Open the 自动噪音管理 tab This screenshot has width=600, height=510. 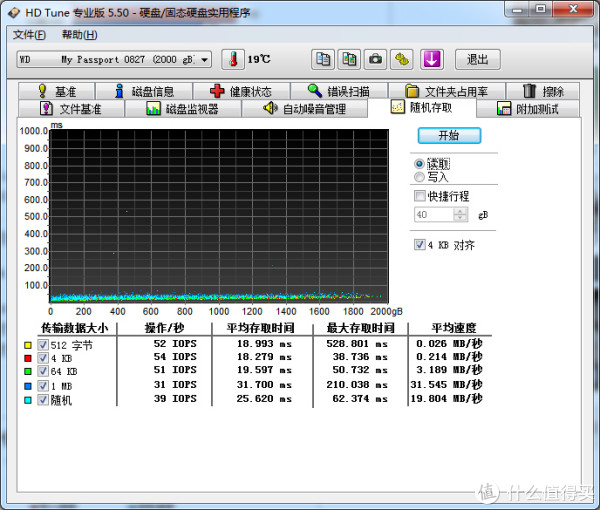click(x=305, y=109)
